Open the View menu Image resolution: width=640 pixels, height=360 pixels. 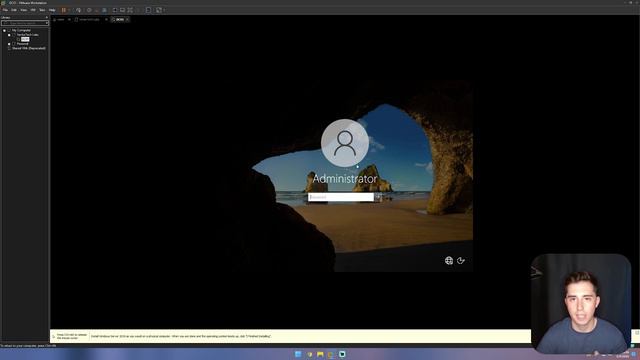click(x=24, y=10)
